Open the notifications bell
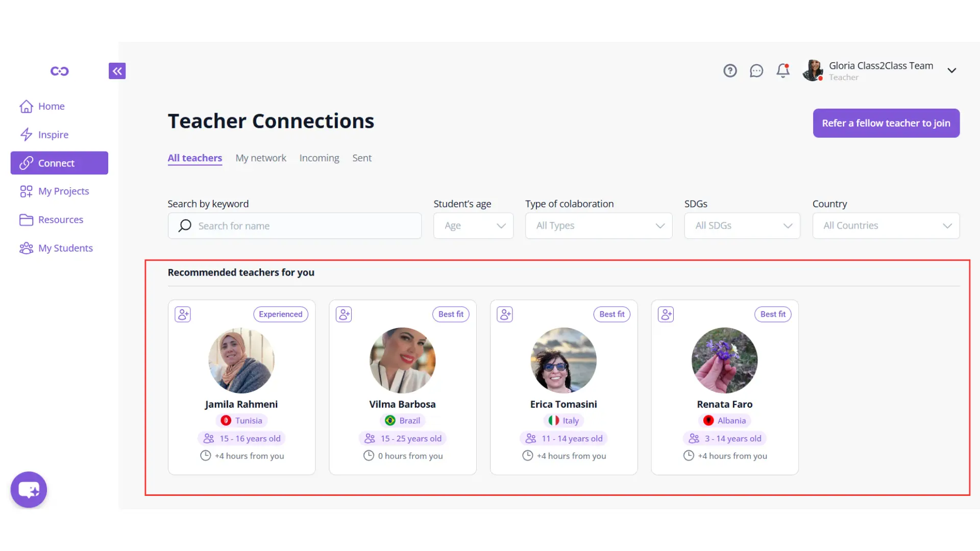This screenshot has width=980, height=551. (783, 70)
